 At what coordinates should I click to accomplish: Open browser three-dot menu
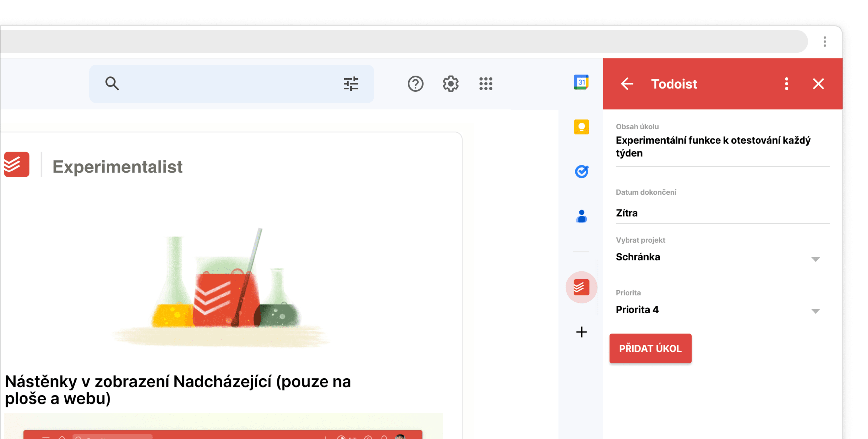click(825, 42)
